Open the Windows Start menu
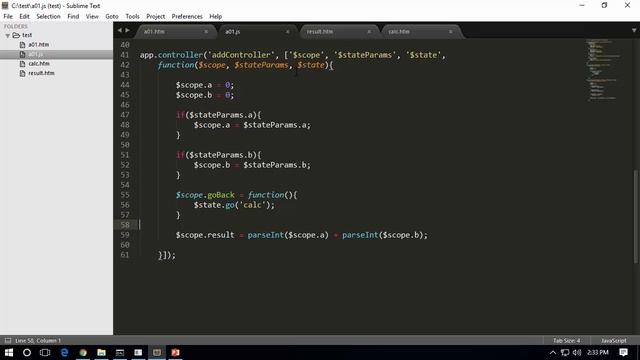 (9, 352)
